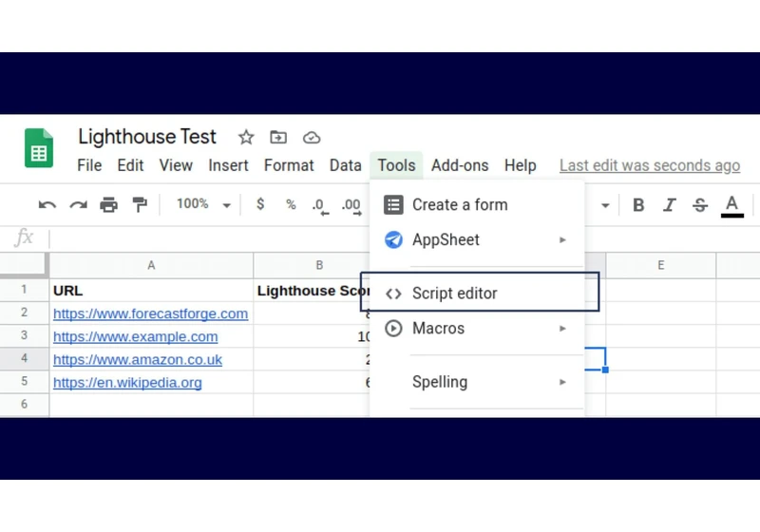Click the URL header cell
This screenshot has height=532, width=760.
[x=151, y=291]
